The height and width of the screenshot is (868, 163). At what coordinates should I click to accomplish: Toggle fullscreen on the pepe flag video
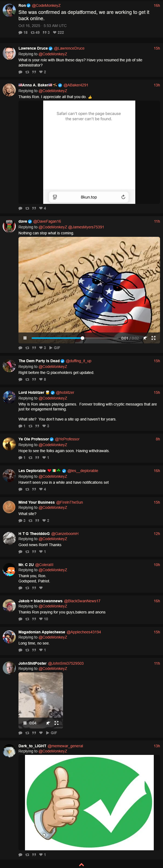(x=153, y=338)
